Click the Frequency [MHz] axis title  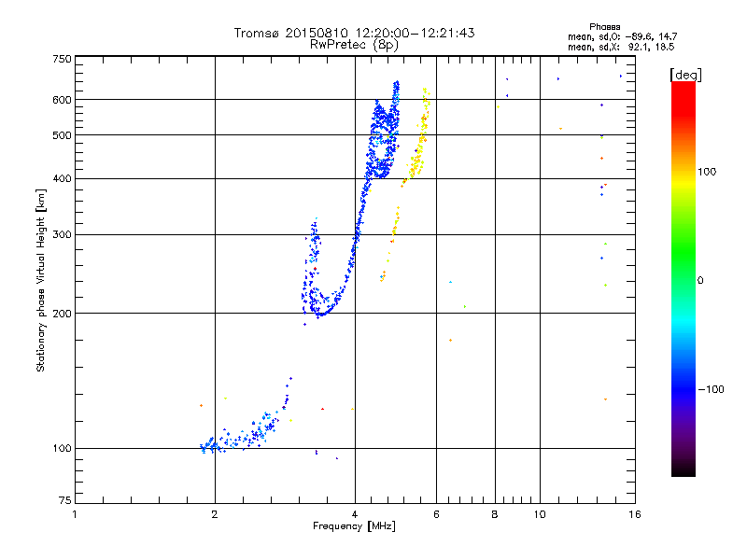354,526
